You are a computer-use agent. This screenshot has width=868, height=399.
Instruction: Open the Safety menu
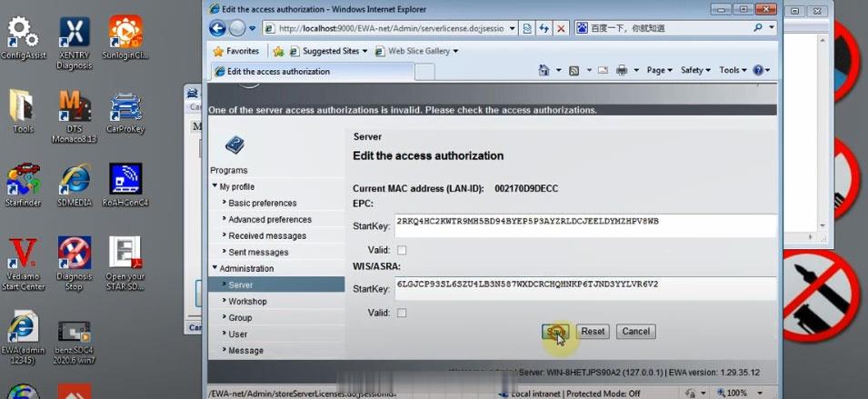(x=696, y=70)
